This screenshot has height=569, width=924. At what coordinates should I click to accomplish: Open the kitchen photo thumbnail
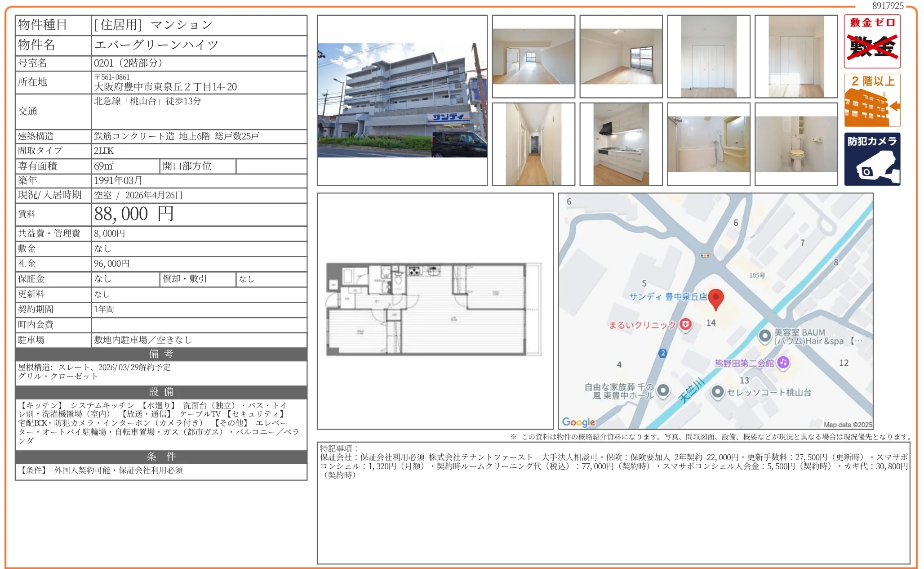pos(621,144)
